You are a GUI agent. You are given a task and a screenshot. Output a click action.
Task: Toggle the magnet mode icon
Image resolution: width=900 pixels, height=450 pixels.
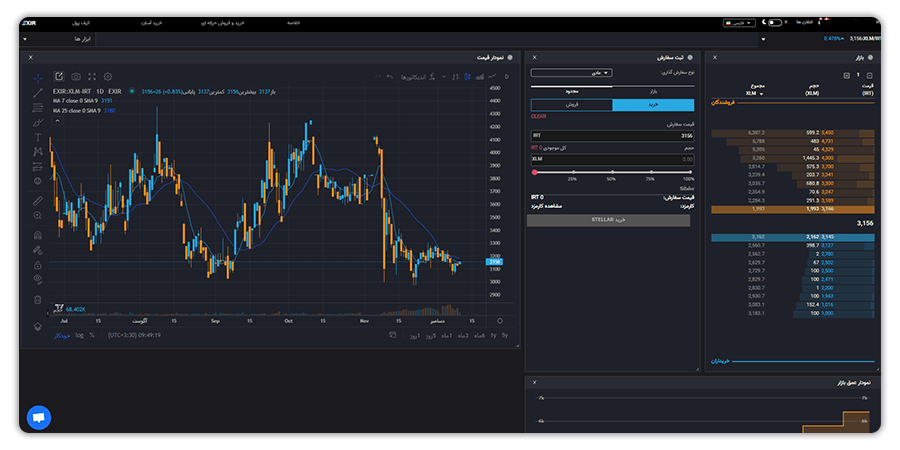(38, 235)
